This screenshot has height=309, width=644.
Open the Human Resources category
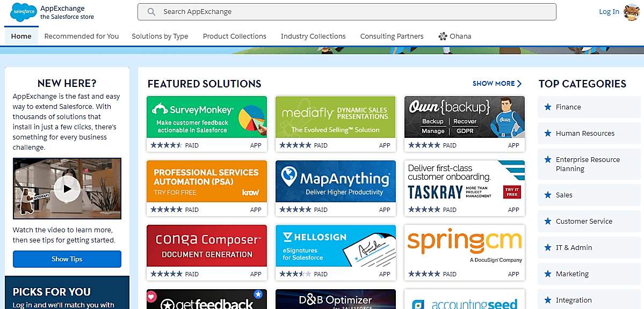click(589, 134)
